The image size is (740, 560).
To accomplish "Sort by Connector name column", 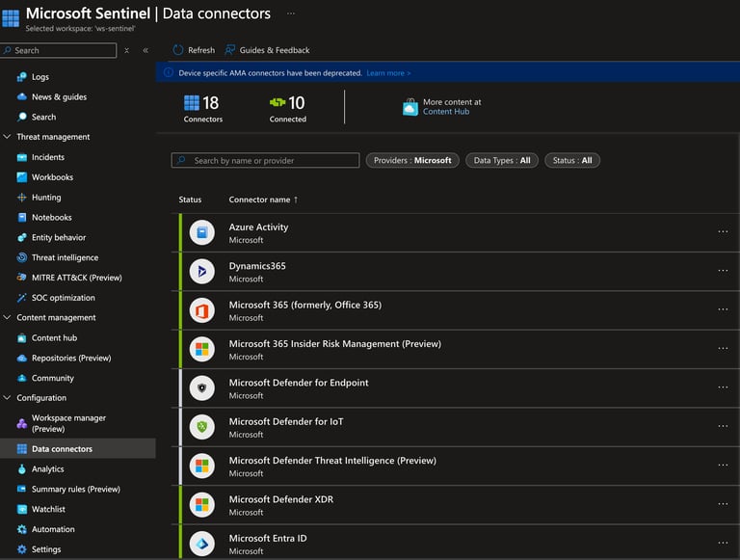I will (263, 200).
